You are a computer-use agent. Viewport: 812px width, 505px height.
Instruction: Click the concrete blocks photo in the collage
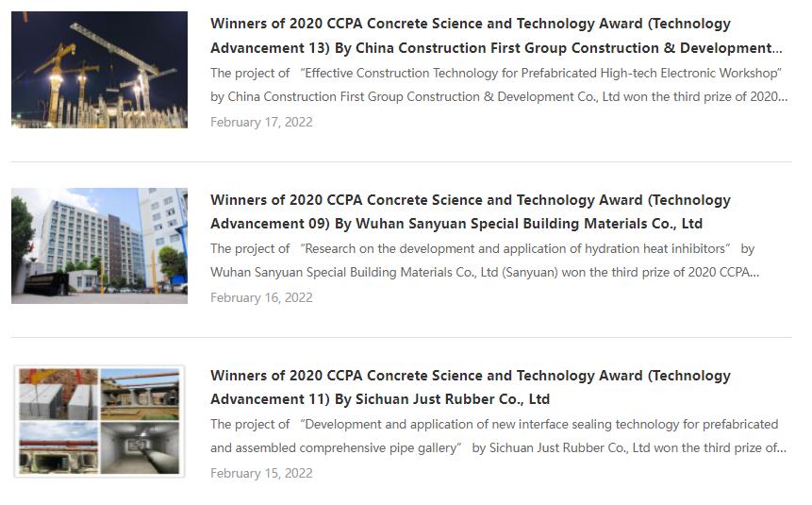(58, 393)
